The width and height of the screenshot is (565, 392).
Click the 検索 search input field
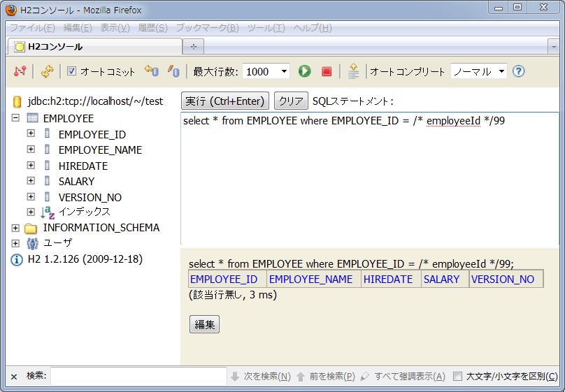(138, 377)
